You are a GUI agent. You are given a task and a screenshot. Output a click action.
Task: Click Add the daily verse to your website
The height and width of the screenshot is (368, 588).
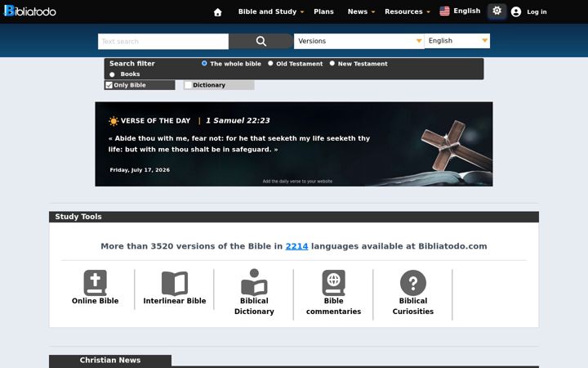(297, 182)
